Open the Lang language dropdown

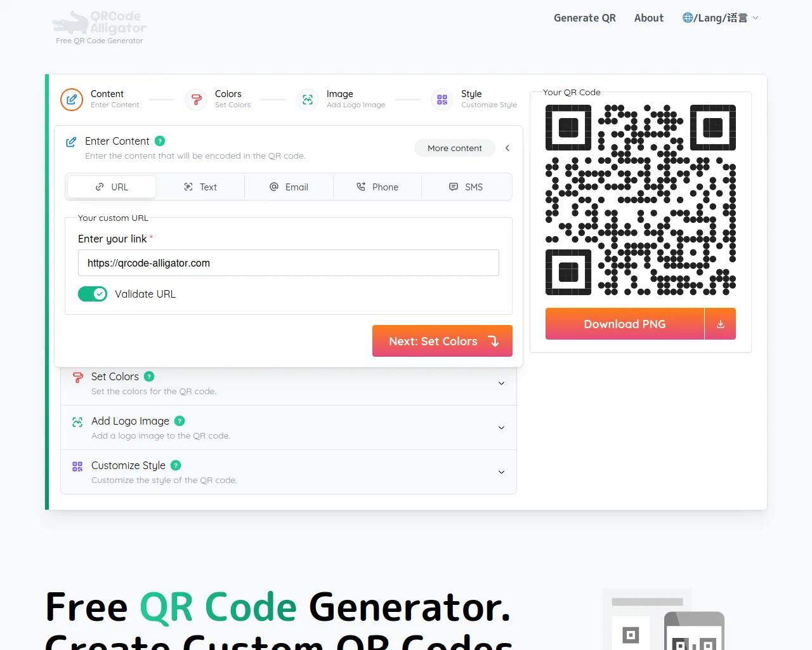(x=721, y=18)
